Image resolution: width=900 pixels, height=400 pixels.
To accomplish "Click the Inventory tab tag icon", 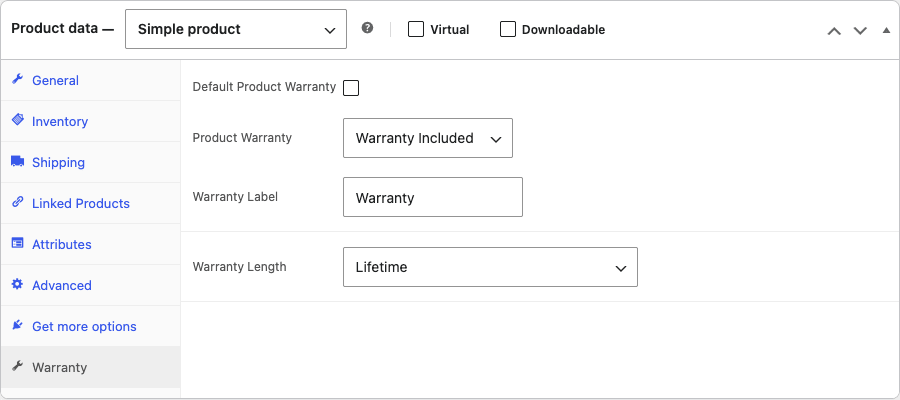I will [x=18, y=120].
